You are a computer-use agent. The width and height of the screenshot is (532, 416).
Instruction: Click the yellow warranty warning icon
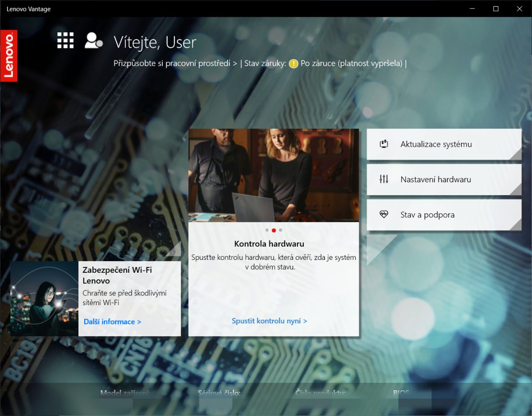coord(293,63)
